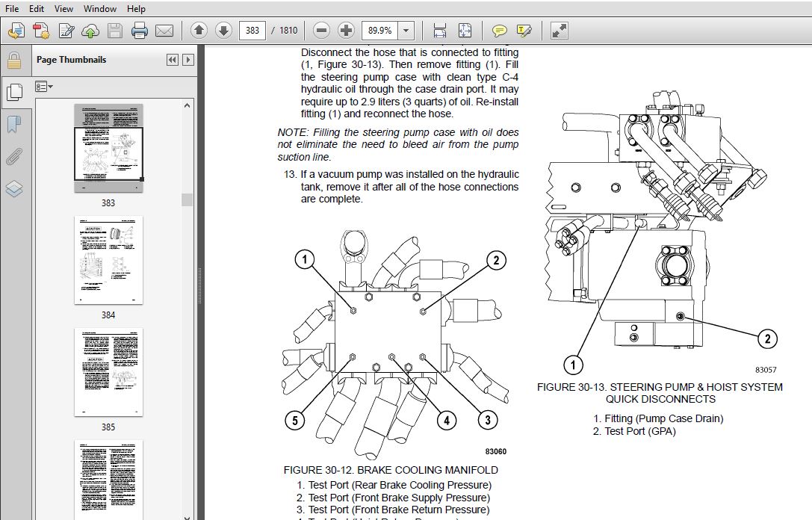Click the thumbnails scrollbar thumb
The width and height of the screenshot is (812, 520).
tap(187, 200)
